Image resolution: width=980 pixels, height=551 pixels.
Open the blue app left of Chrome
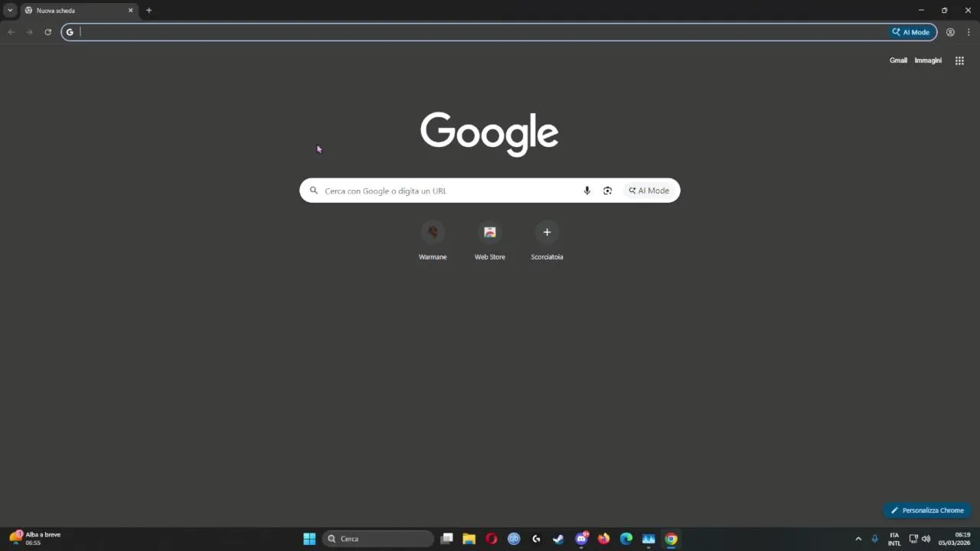[648, 539]
